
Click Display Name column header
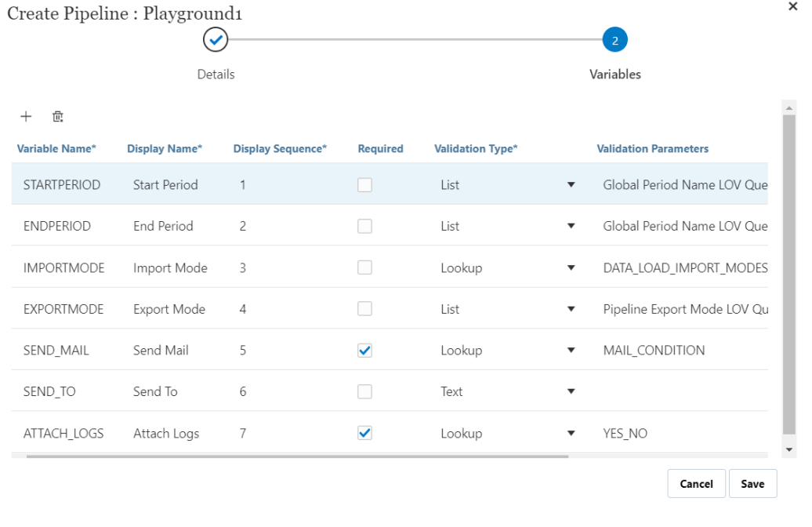pos(165,149)
